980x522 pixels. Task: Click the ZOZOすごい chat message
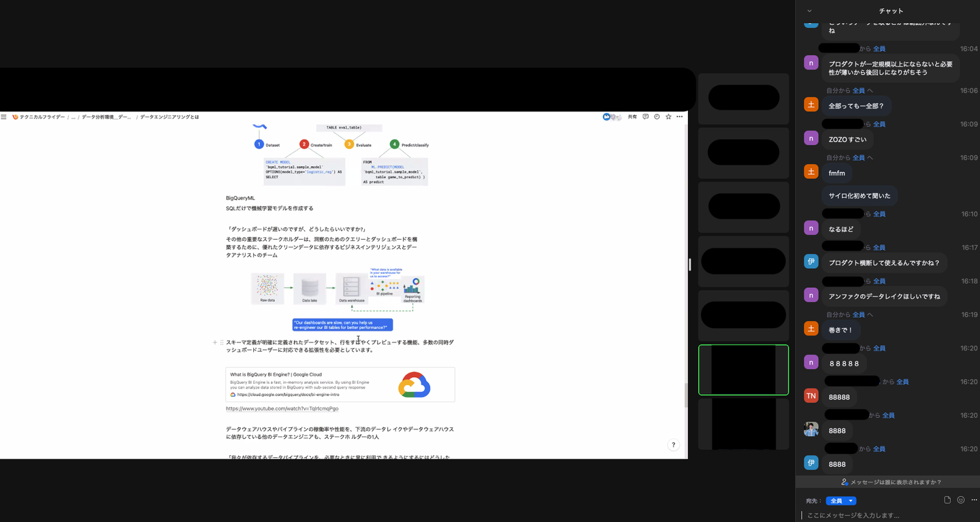coord(847,139)
